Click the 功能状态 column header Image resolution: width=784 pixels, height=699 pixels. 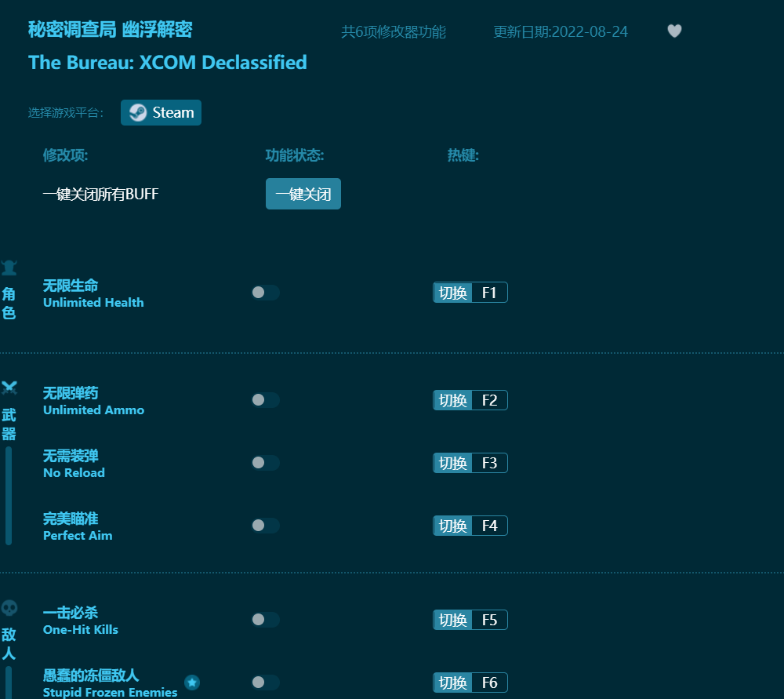pyautogui.click(x=295, y=155)
